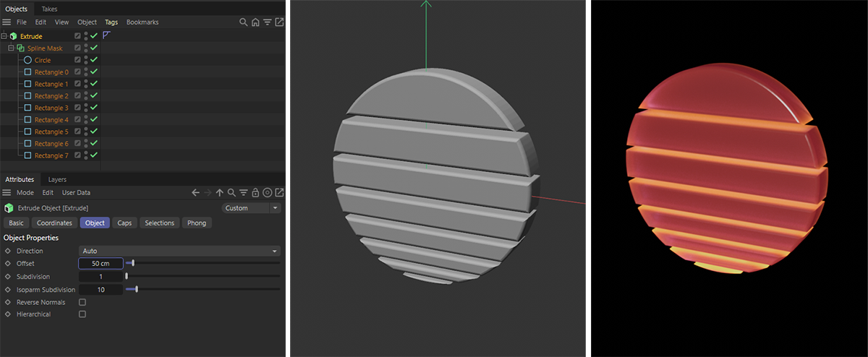The image size is (868, 357).
Task: Switch to the Takes tab
Action: click(49, 9)
